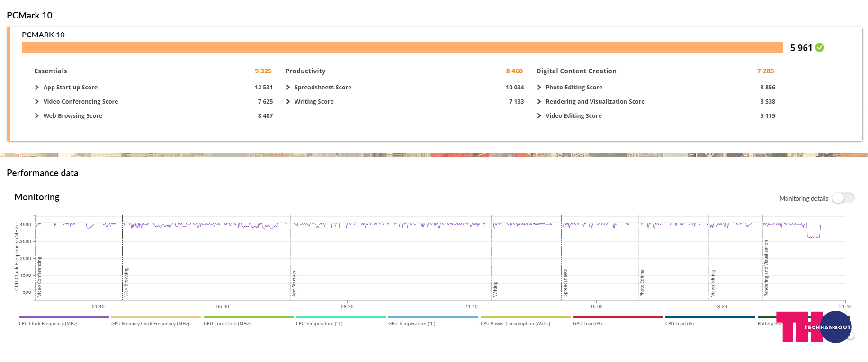Click the 1500 tick on the frequency axis
Viewport: 868px width, 362px height.
(x=26, y=275)
